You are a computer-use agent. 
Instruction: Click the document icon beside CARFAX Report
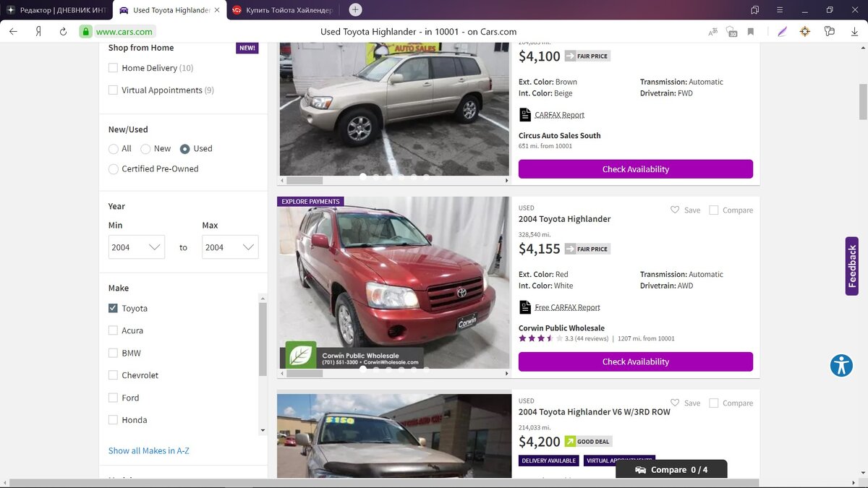coord(525,115)
